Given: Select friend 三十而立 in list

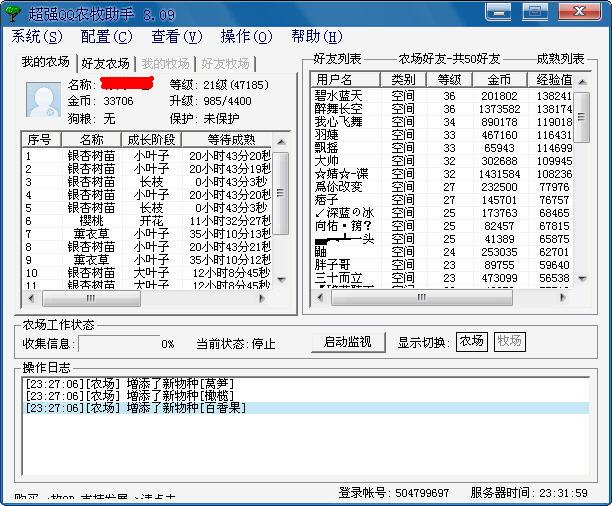Looking at the screenshot, I should click(443, 278).
